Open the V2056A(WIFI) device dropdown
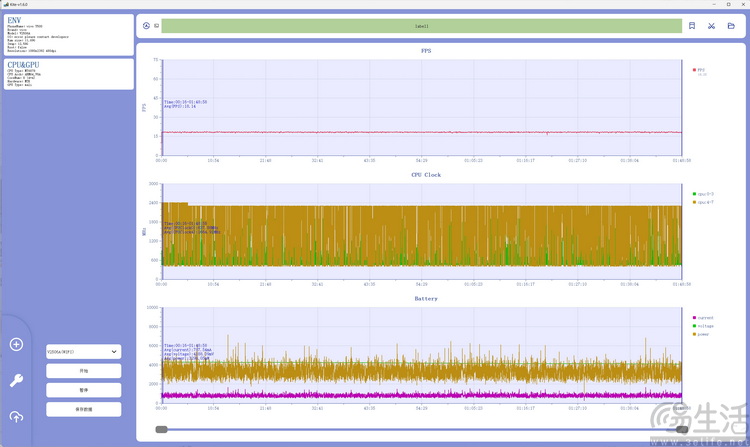Screen dimensions: 750x447 pyautogui.click(x=83, y=351)
